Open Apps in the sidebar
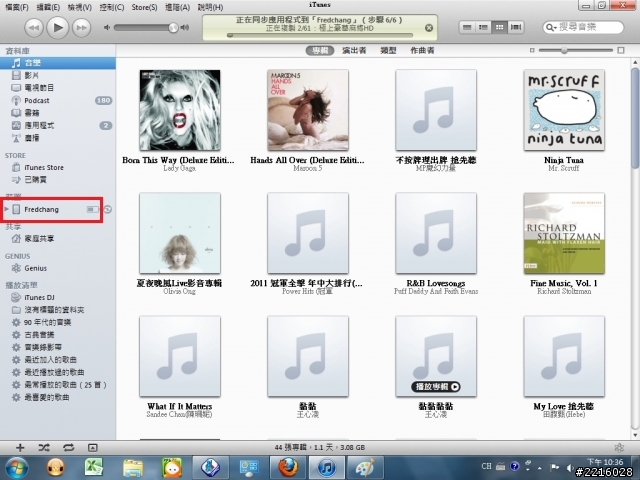 tap(58, 125)
